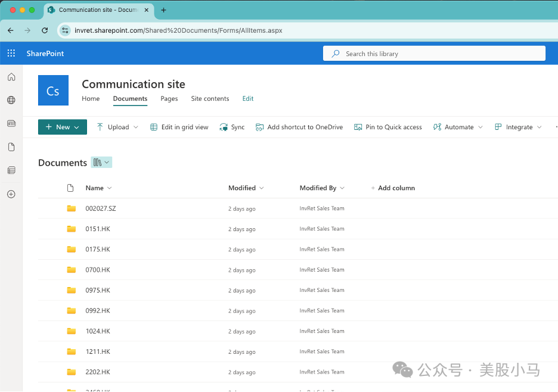The image size is (558, 392).
Task: Click the Cs site logo
Action: coord(54,91)
